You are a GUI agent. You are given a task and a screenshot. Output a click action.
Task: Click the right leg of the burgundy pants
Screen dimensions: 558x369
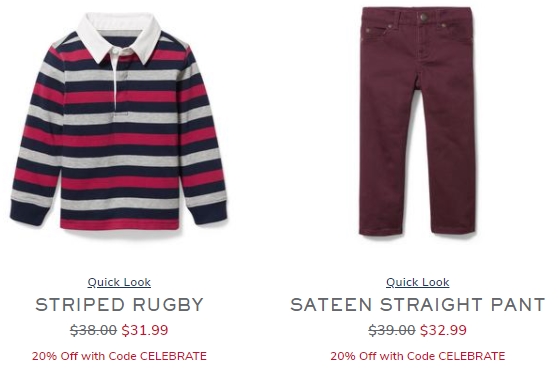tap(449, 160)
